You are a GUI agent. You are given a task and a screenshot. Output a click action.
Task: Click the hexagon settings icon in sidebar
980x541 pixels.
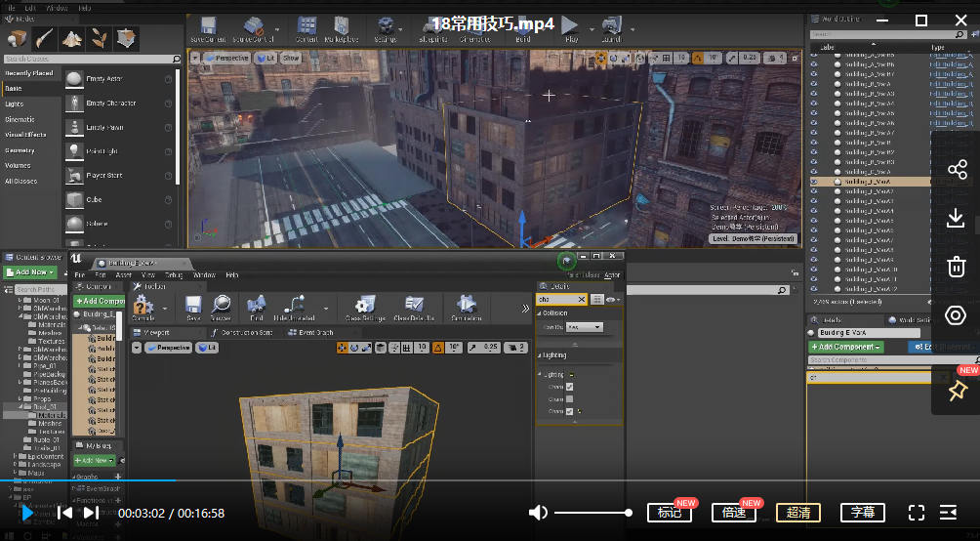click(x=956, y=315)
